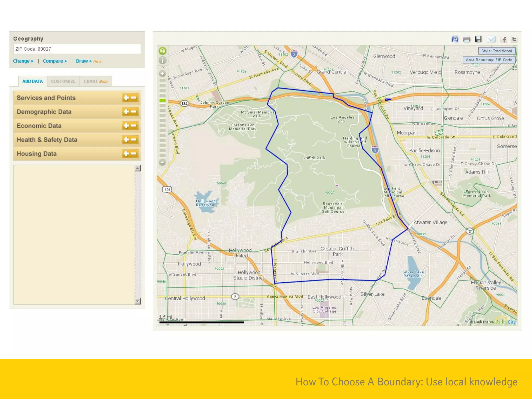532x399 pixels.
Task: Share map on Twitter
Action: [x=514, y=39]
